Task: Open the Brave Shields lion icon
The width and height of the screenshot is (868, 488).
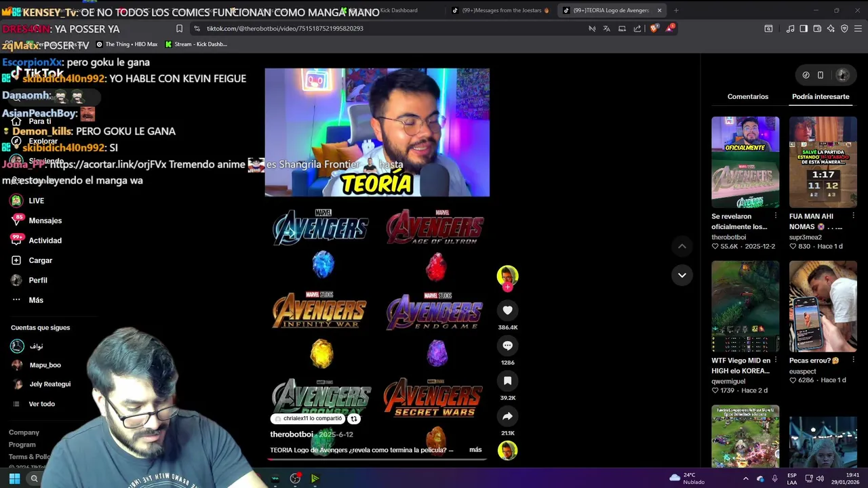Action: pyautogui.click(x=654, y=28)
